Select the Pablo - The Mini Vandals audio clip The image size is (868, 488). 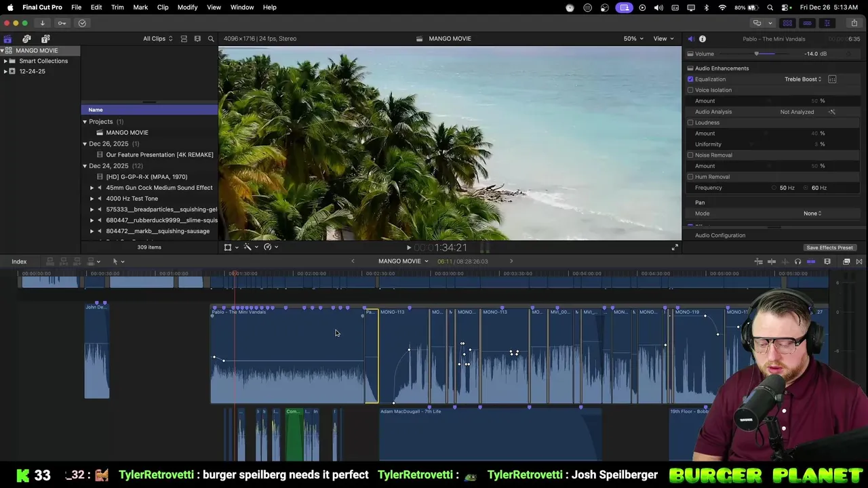(x=287, y=356)
